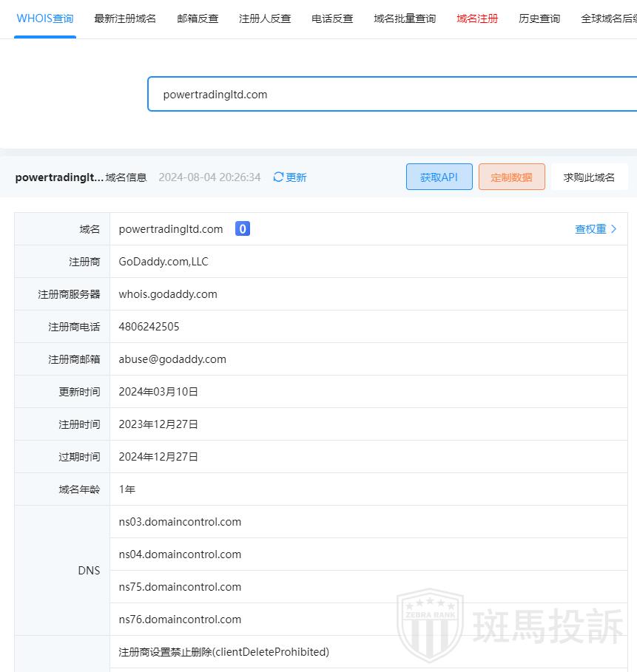The height and width of the screenshot is (672, 637).
Task: Click the 查权重 link
Action: (590, 229)
